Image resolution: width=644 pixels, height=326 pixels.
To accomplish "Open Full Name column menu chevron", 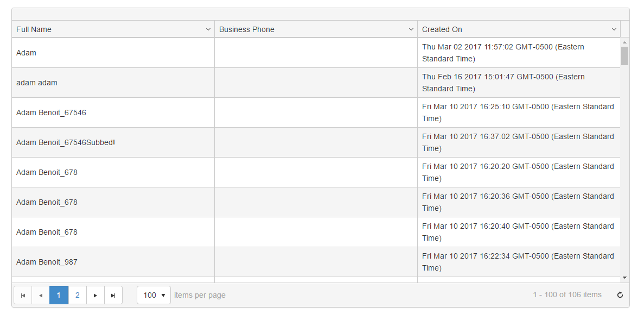I will [208, 29].
